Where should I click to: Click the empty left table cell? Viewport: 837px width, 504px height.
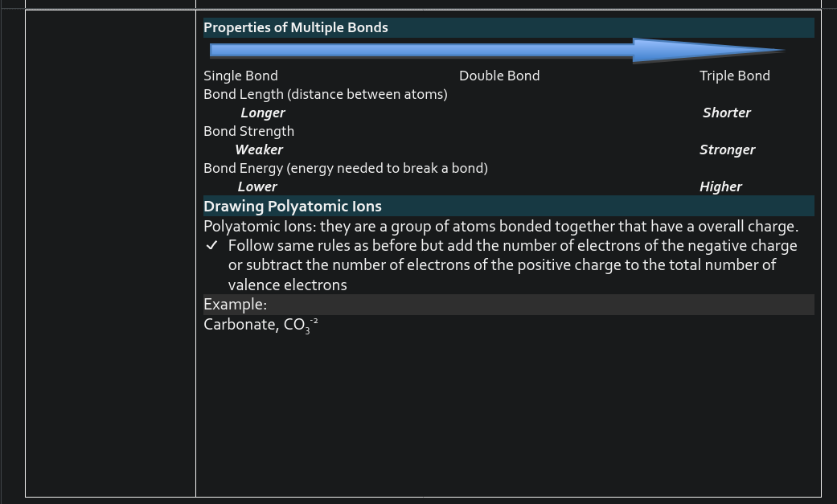coord(110,253)
